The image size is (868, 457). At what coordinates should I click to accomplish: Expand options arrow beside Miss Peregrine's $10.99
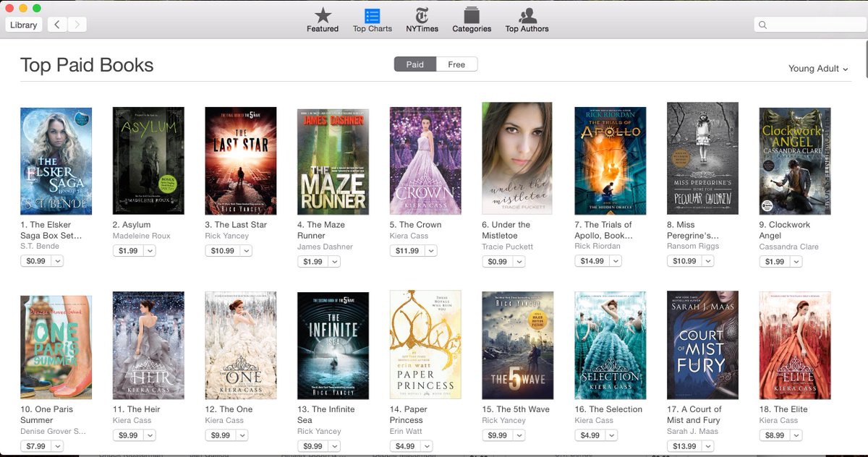708,261
